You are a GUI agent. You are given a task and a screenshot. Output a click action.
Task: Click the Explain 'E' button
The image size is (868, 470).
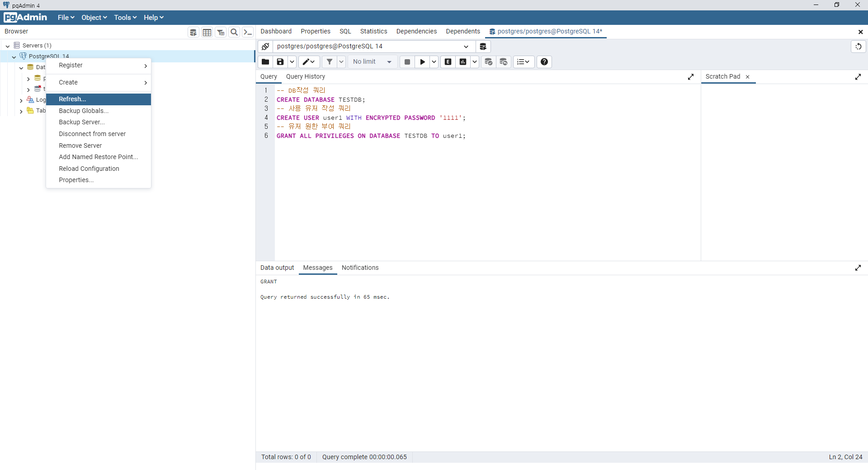[448, 62]
